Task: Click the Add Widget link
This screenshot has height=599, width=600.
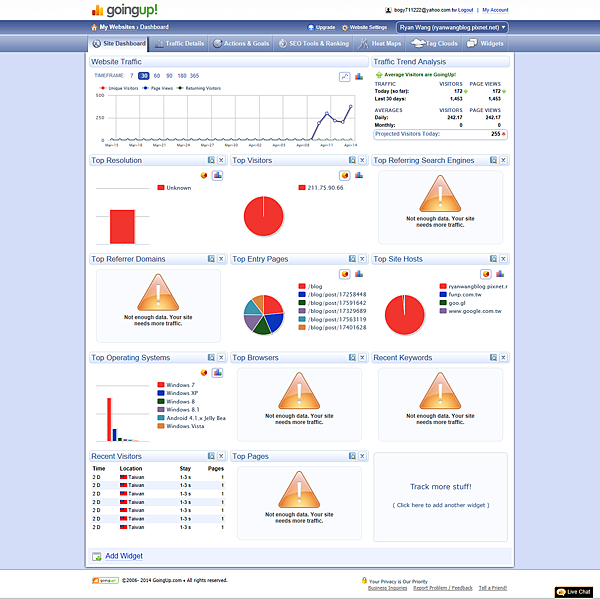Action: click(x=124, y=556)
